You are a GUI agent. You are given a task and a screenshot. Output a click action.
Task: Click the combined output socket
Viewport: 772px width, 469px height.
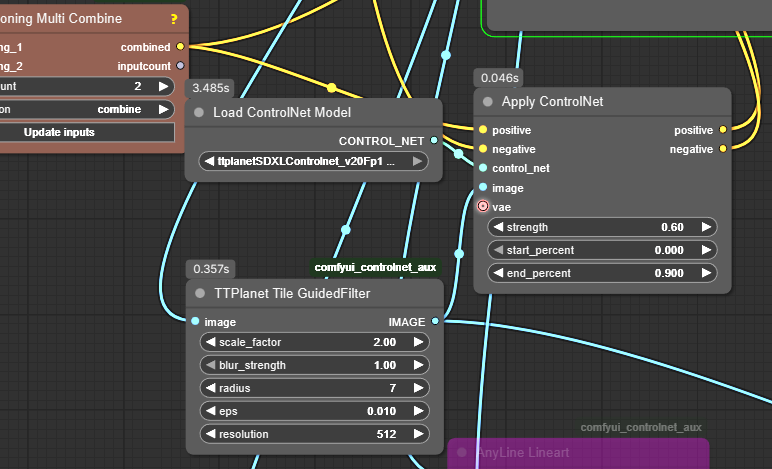point(180,47)
